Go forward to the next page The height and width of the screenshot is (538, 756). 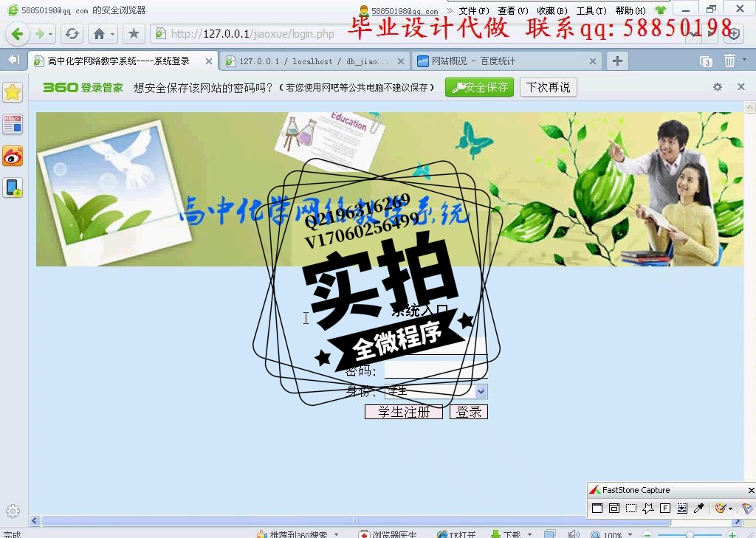(x=39, y=34)
